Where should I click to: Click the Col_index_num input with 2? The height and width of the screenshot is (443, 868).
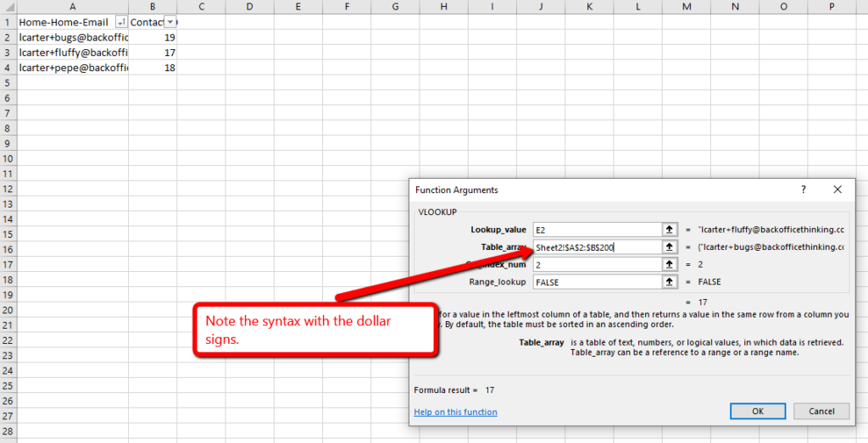tap(597, 264)
